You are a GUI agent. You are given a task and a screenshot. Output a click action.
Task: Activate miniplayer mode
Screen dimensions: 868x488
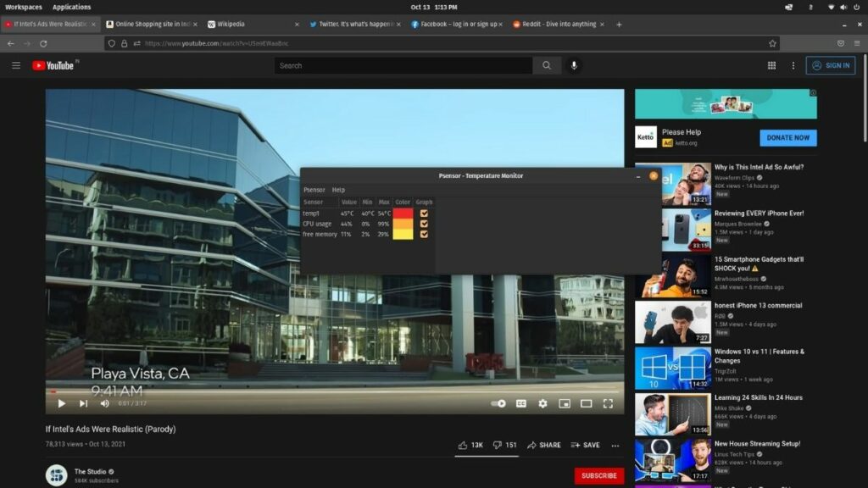coord(565,404)
